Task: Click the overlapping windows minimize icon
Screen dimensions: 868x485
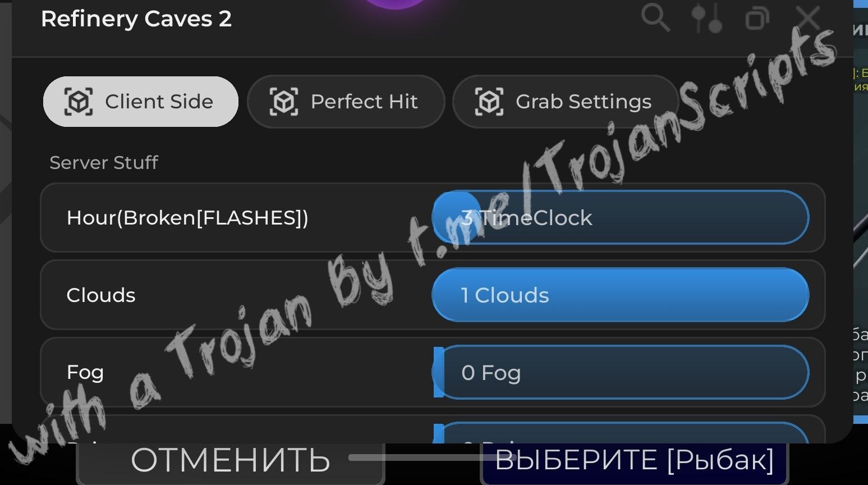Action: (x=757, y=18)
